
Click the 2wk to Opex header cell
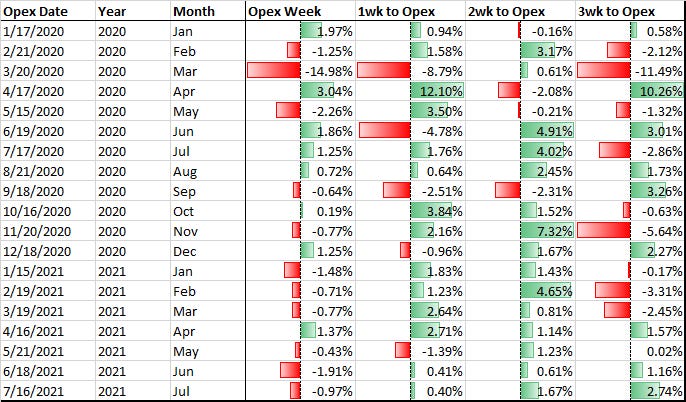point(521,11)
